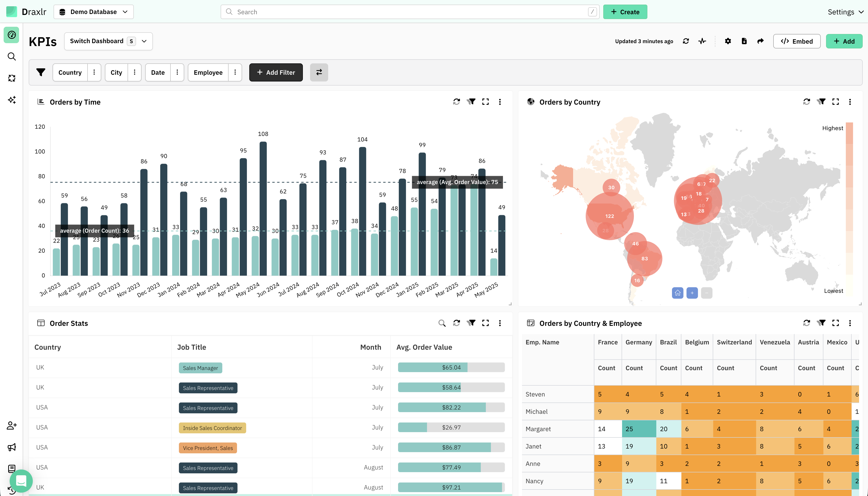Screen dimensions: 868x496
Task: Open the search tool in the left sidebar
Action: pos(12,57)
